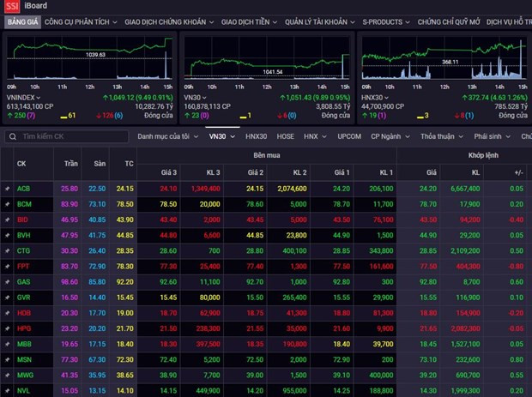This screenshot has width=532, height=397.
Task: Click the pin icon next to NVL
Action: [x=8, y=390]
